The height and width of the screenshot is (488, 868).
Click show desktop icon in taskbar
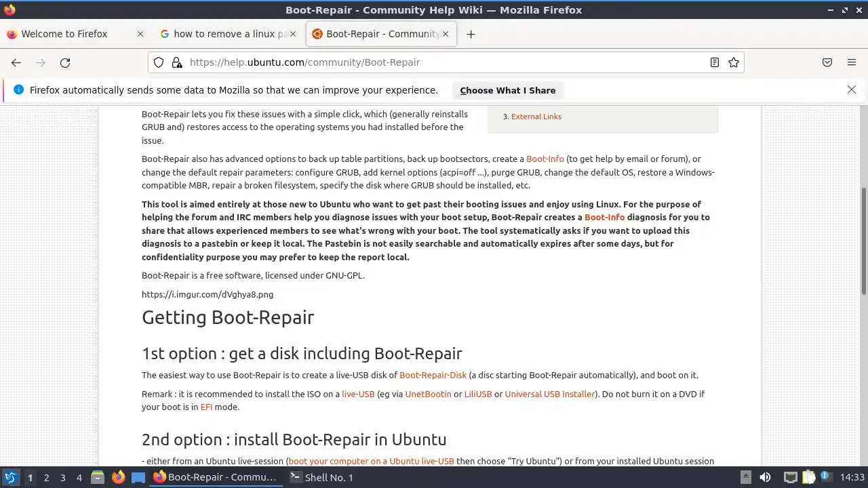coord(138,477)
